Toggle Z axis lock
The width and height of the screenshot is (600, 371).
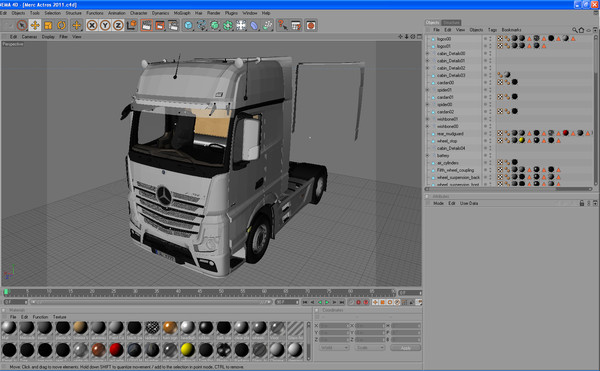click(x=118, y=26)
